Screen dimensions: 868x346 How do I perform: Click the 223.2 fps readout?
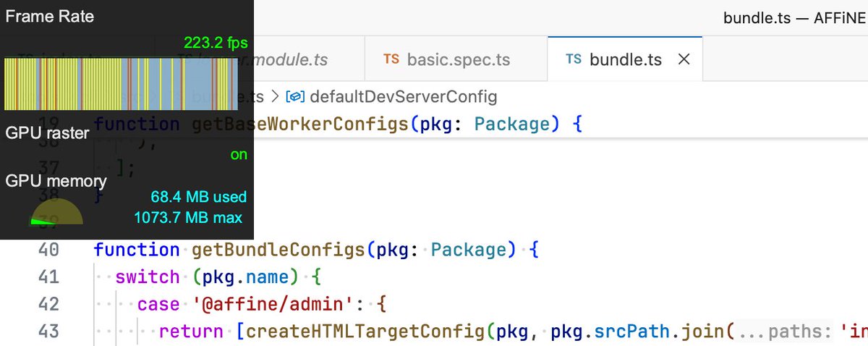[x=216, y=43]
